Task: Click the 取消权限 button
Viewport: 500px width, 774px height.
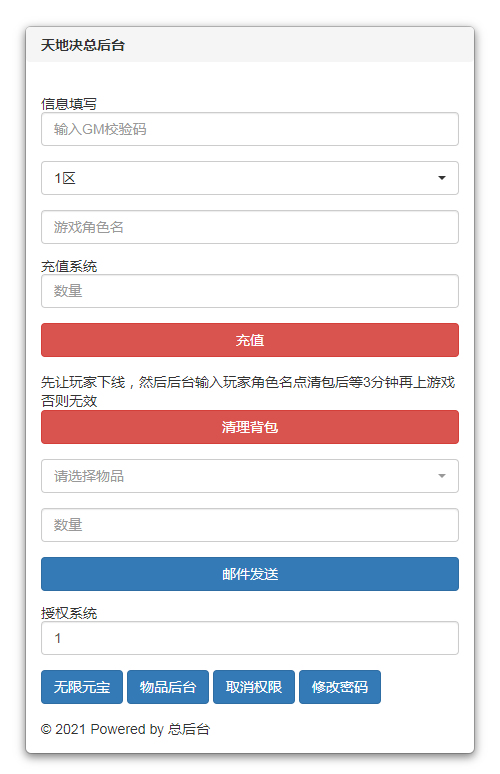Action: [254, 687]
